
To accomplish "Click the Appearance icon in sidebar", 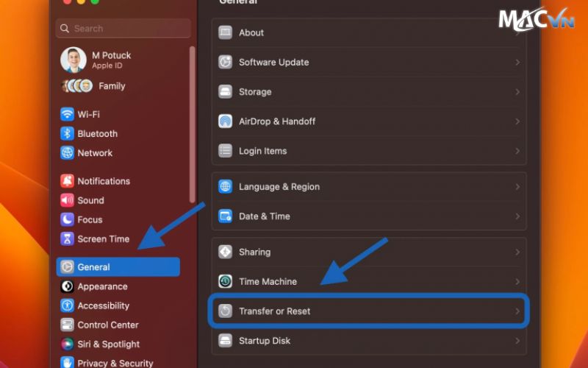I will pyautogui.click(x=67, y=286).
